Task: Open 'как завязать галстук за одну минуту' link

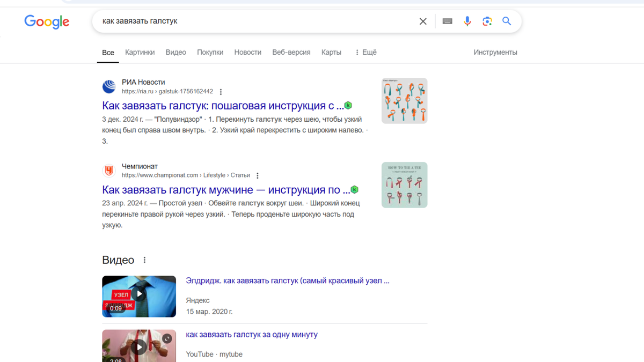Action: (252, 334)
